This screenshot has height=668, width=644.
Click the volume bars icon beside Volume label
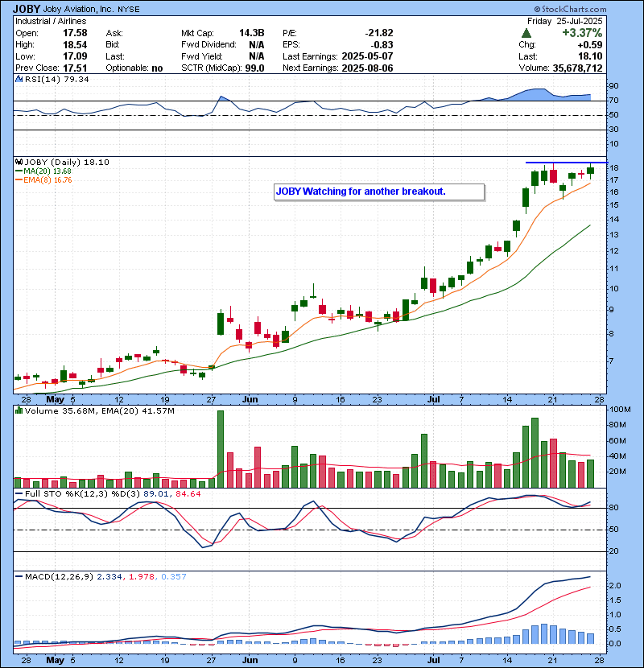19,410
